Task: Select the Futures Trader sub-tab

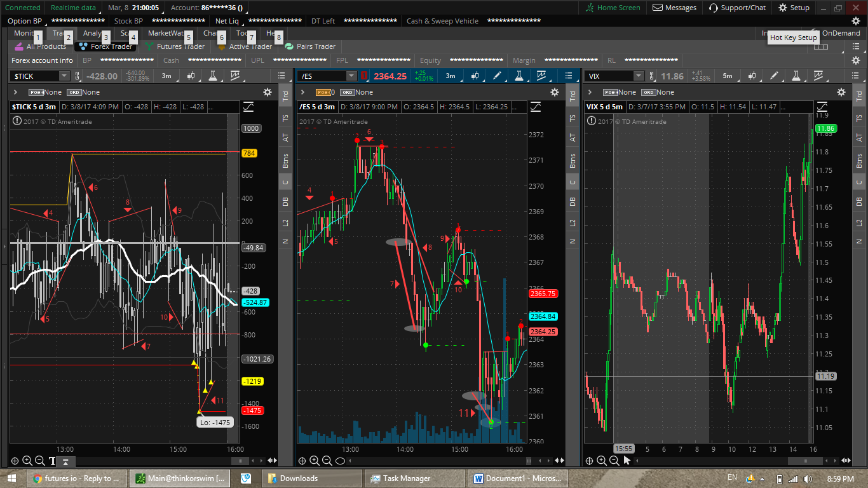Action: pyautogui.click(x=175, y=46)
